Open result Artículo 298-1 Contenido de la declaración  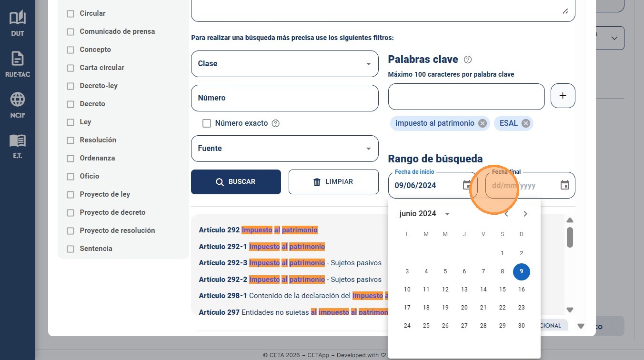tap(293, 296)
